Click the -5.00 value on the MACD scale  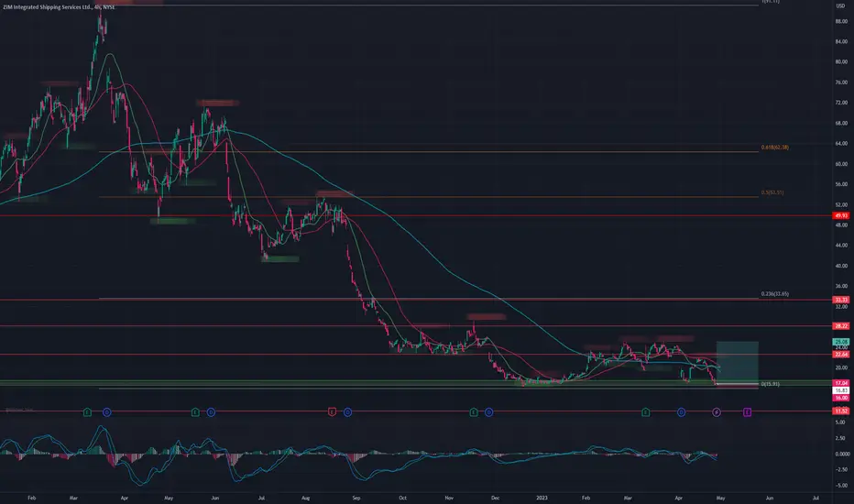tap(841, 485)
